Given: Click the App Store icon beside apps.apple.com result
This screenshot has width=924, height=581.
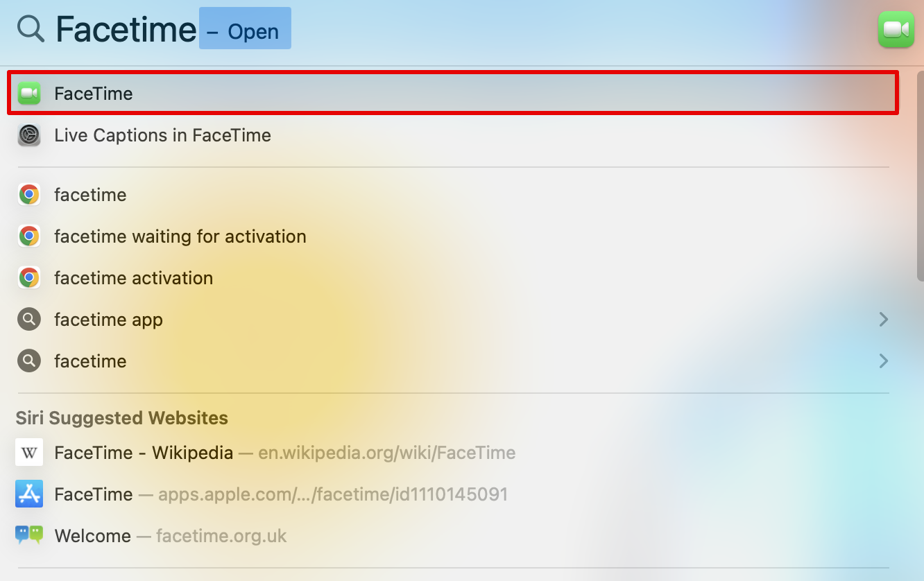Looking at the screenshot, I should [x=29, y=494].
